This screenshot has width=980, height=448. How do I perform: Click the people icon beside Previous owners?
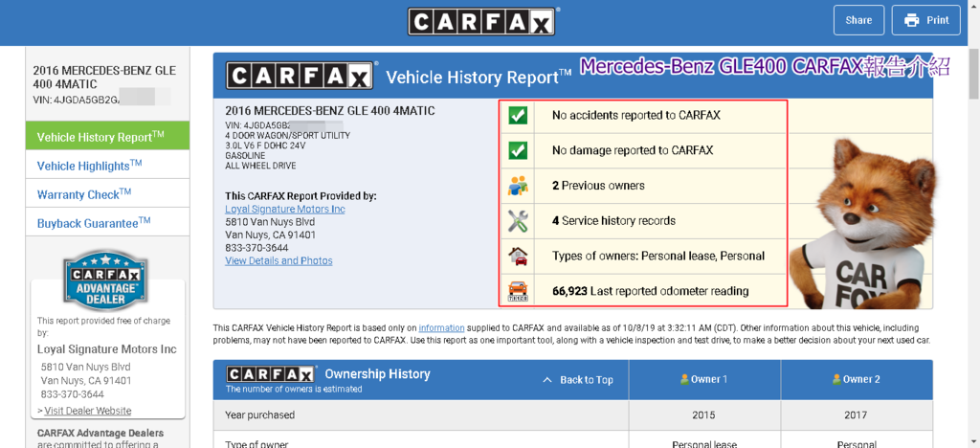518,186
